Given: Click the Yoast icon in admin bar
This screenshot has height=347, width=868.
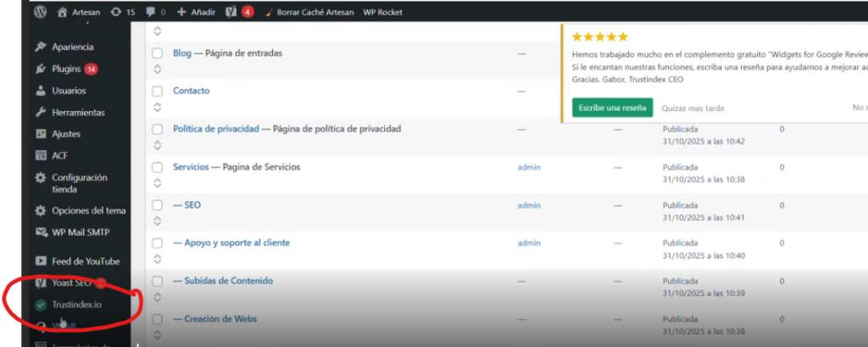Looking at the screenshot, I should pos(231,13).
